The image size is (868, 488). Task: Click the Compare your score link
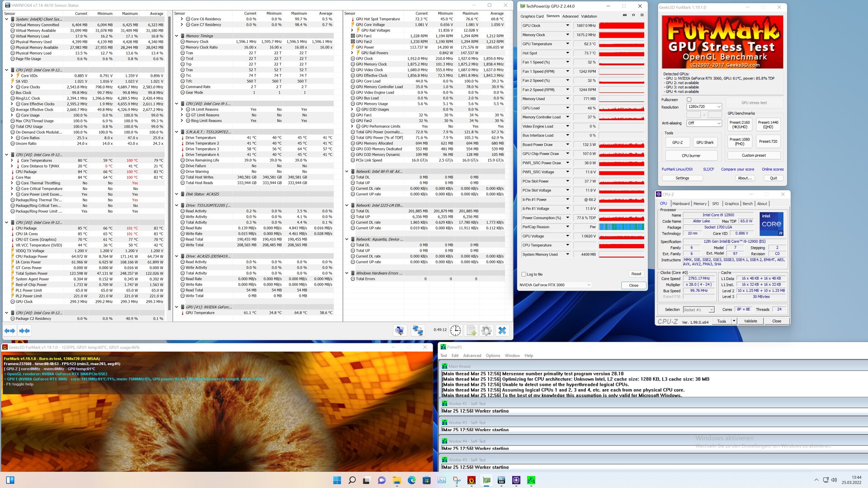737,169
